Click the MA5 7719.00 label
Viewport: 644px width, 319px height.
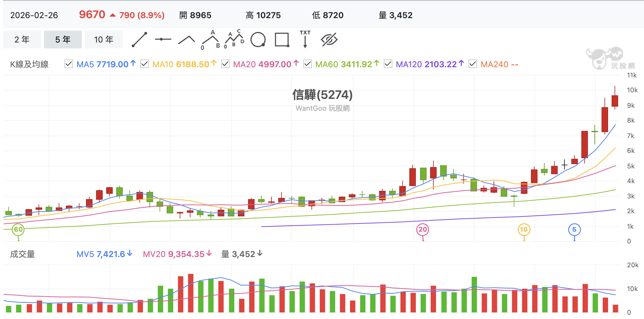coord(106,64)
